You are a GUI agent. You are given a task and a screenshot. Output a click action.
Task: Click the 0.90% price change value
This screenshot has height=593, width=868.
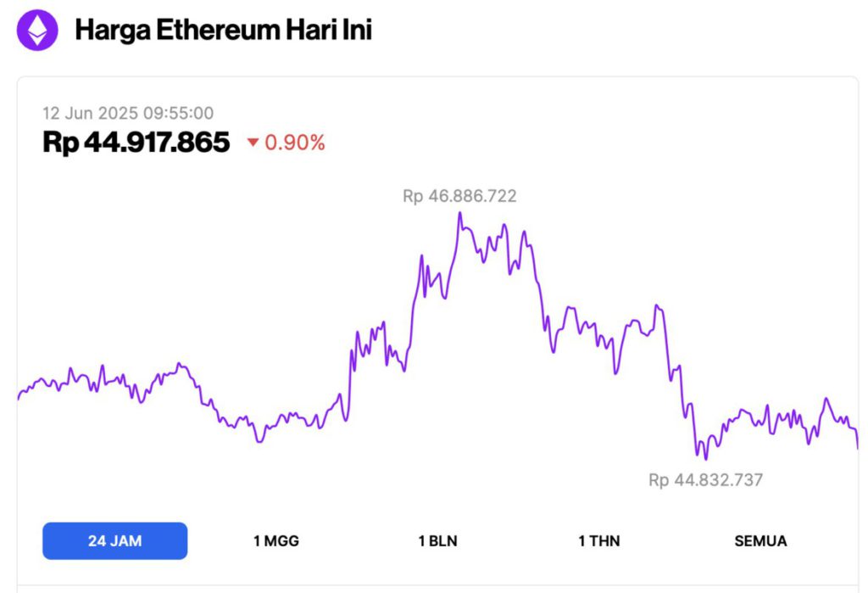pyautogui.click(x=295, y=143)
